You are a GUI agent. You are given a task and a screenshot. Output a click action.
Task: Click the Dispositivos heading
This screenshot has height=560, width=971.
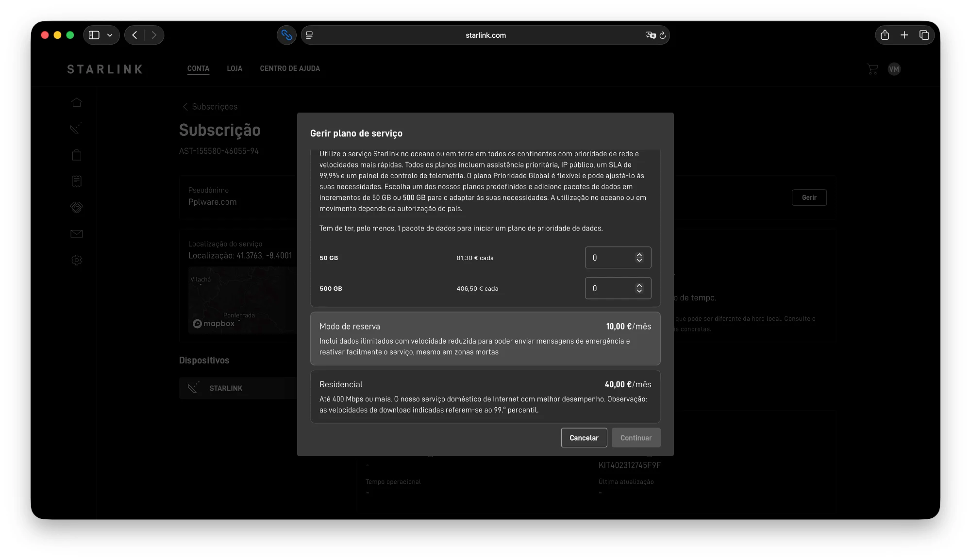[204, 361]
